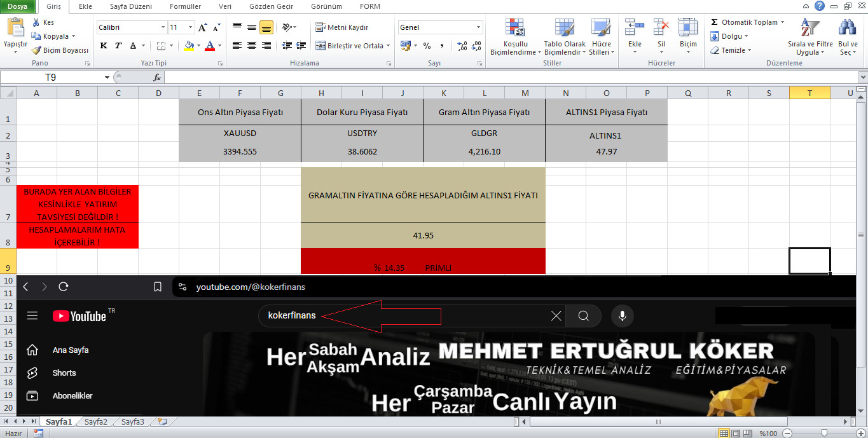Select the Biçim Boyacısı format painter
868x438 pixels.
click(x=60, y=50)
